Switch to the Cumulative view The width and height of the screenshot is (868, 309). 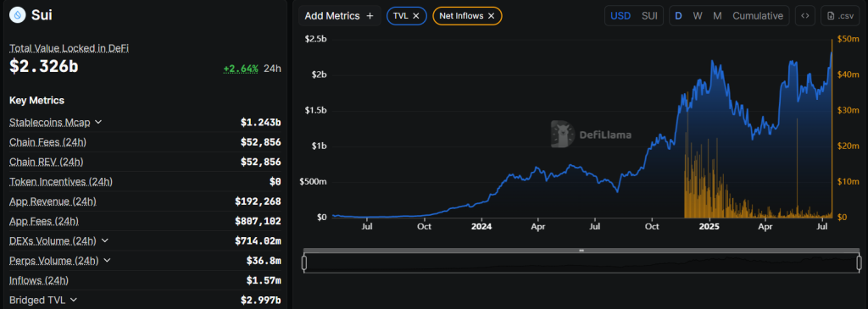[758, 16]
